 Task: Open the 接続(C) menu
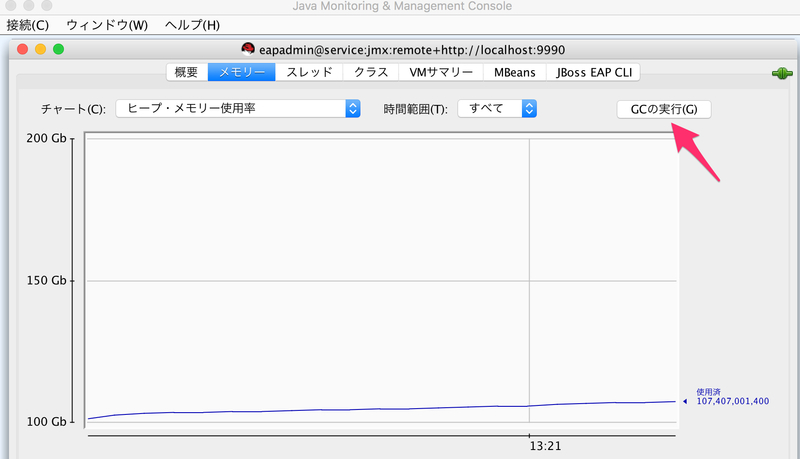(28, 25)
